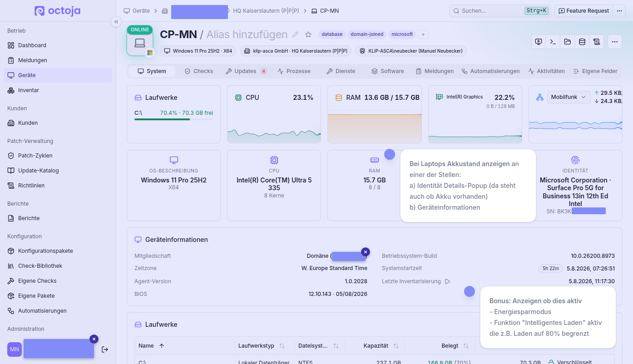Click the Geräte breadcrumb link
Image resolution: width=633 pixels, height=364 pixels.
[137, 11]
